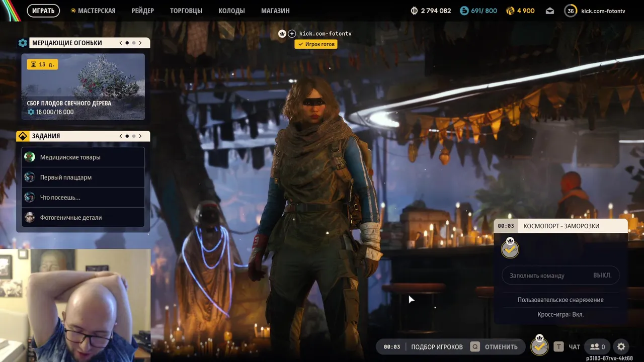
Task: Click the avatar beside Фотогеничные детали
Action: pos(30,218)
